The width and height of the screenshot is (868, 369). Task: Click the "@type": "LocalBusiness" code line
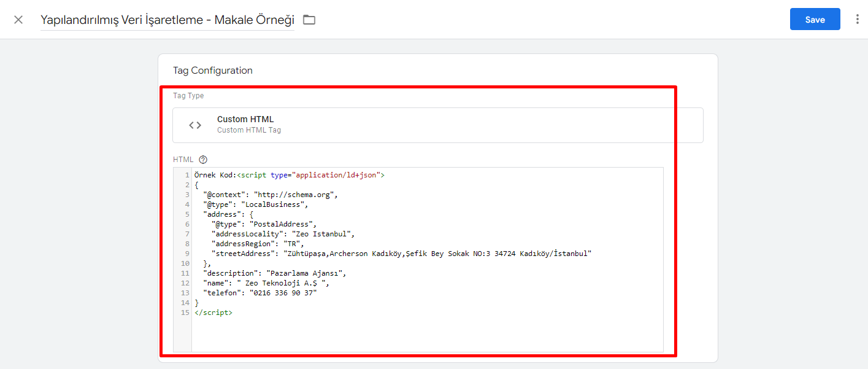pos(255,204)
